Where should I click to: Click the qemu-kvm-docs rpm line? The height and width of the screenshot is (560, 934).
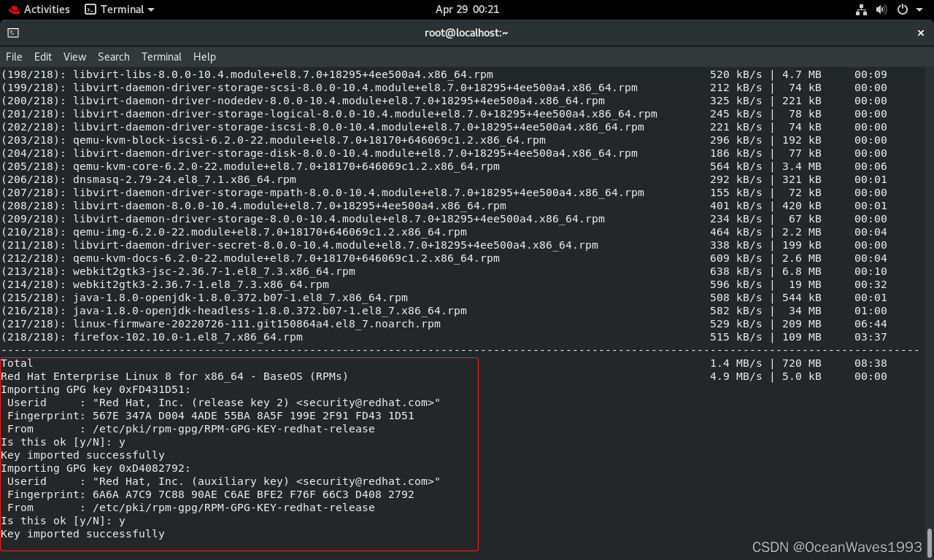click(444, 258)
